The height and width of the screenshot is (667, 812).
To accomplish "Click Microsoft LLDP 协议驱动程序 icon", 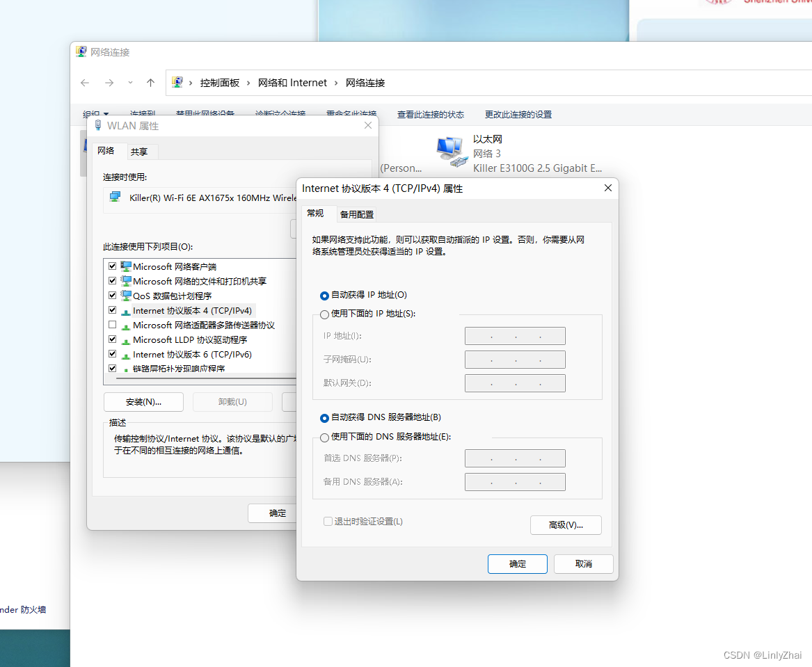I will tap(126, 341).
